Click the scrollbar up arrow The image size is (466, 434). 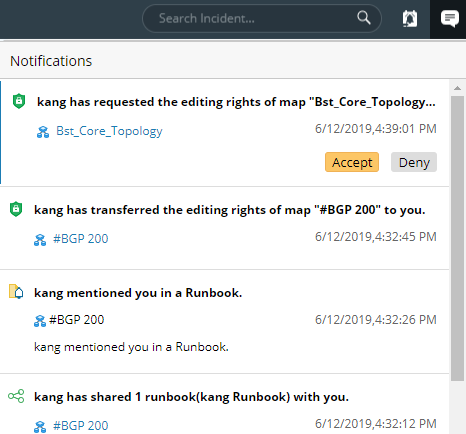click(x=457, y=88)
